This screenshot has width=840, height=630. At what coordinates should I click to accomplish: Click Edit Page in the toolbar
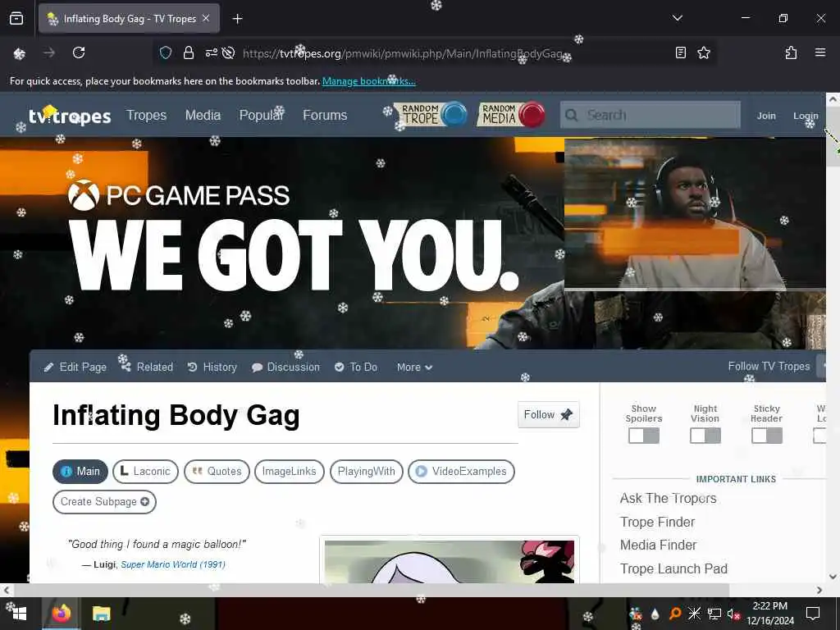(75, 367)
